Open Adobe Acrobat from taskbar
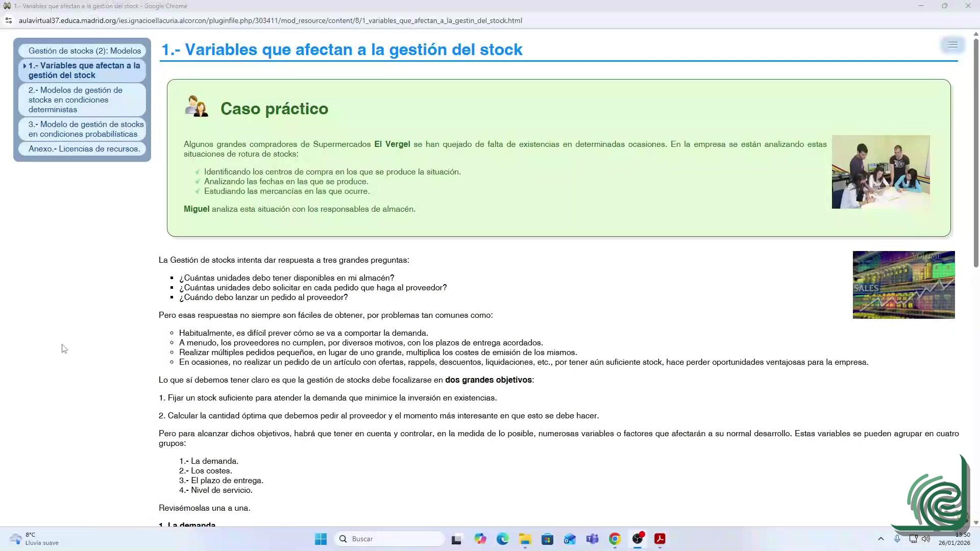Viewport: 980px width, 551px height. [x=660, y=539]
